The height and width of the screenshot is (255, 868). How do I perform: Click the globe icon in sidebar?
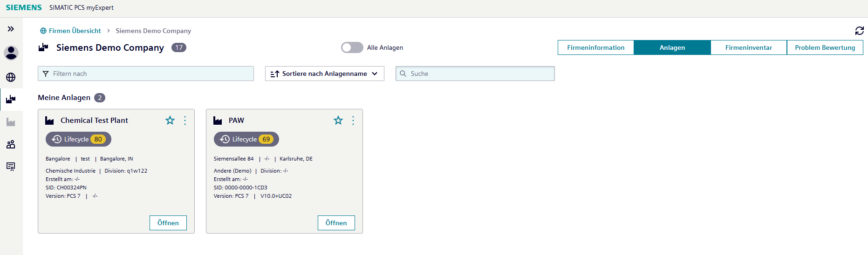tap(11, 77)
